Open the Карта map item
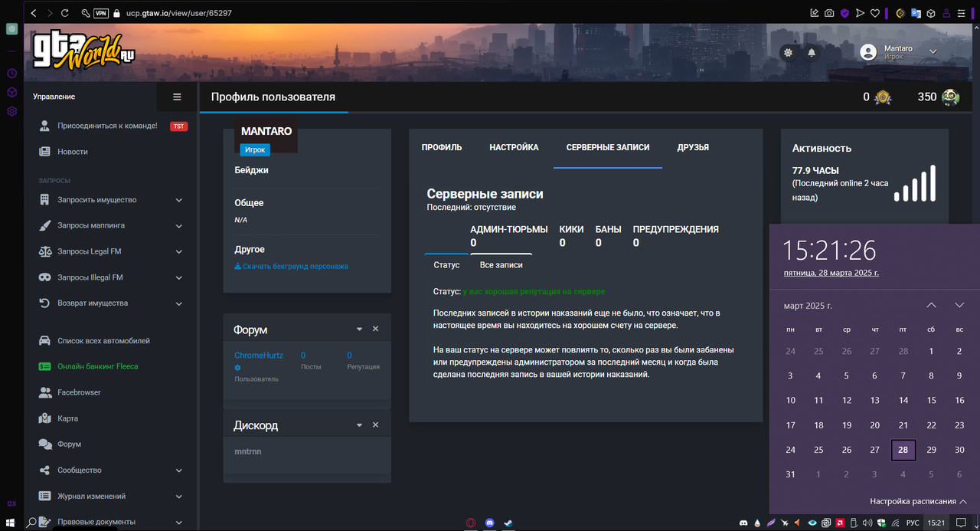 point(67,418)
